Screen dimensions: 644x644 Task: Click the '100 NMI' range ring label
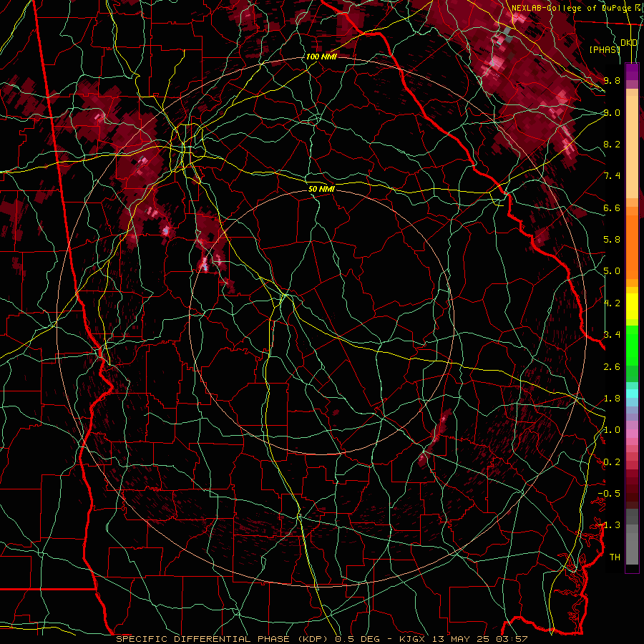tap(321, 57)
